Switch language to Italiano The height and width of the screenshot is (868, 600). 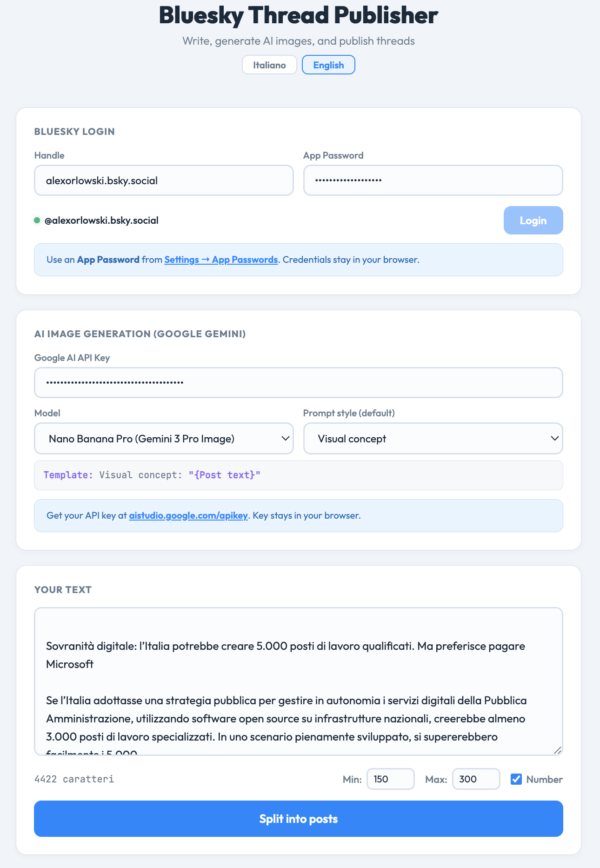(269, 65)
